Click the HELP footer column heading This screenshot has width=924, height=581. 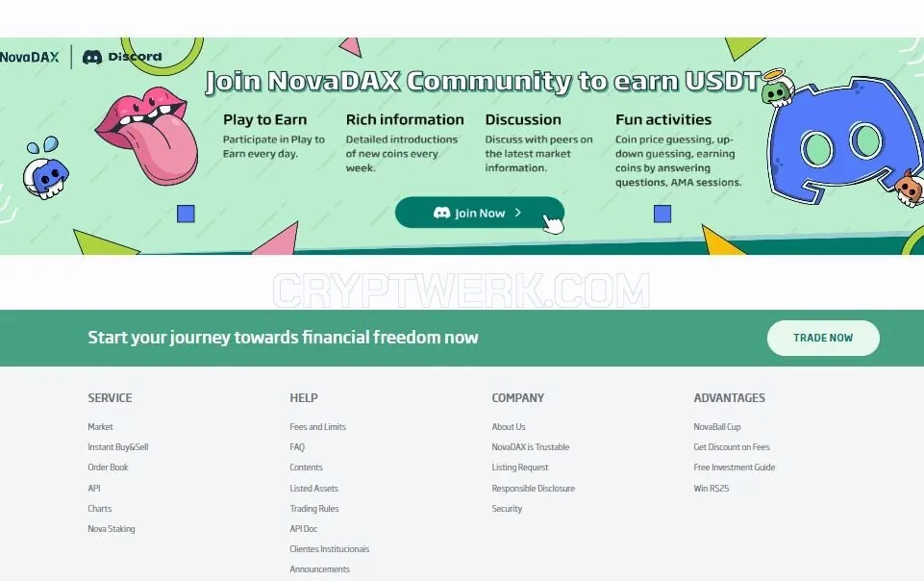[304, 397]
